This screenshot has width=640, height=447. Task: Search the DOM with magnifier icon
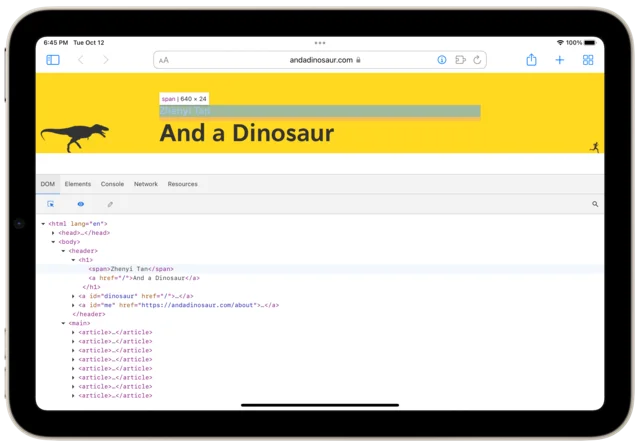[x=595, y=204]
